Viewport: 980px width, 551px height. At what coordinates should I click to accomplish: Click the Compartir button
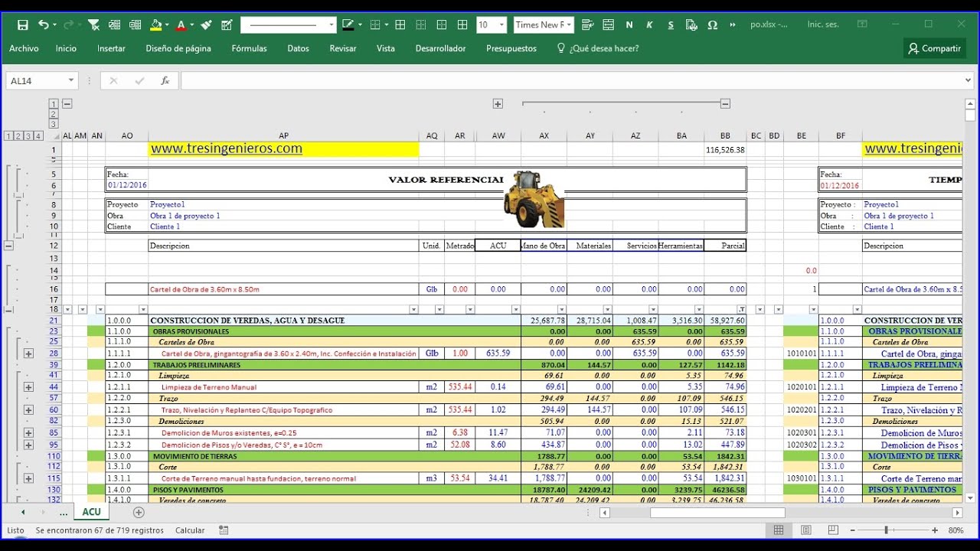click(934, 48)
